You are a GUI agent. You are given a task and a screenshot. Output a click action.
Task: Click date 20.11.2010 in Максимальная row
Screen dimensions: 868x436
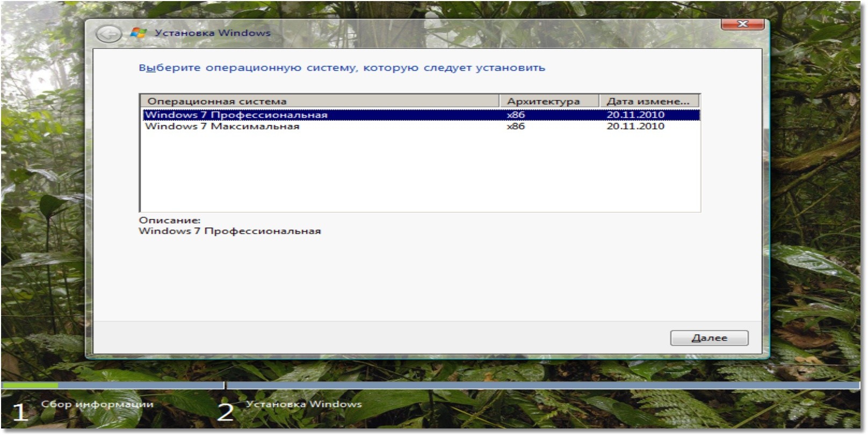[635, 126]
